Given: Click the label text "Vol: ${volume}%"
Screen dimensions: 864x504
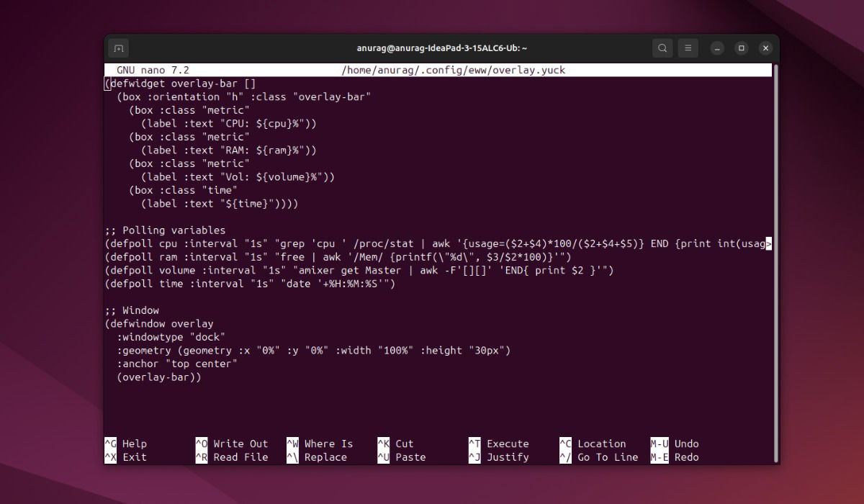Looking at the screenshot, I should click(238, 177).
